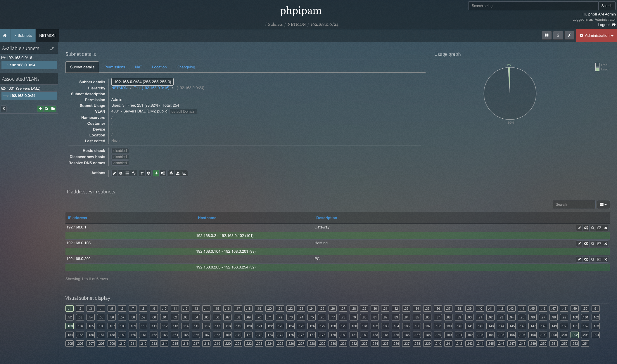
Task: Expand all Available subnets folders
Action: pos(52,48)
